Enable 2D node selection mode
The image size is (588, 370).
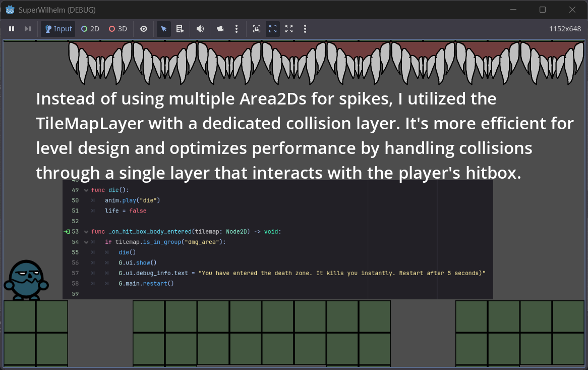90,29
